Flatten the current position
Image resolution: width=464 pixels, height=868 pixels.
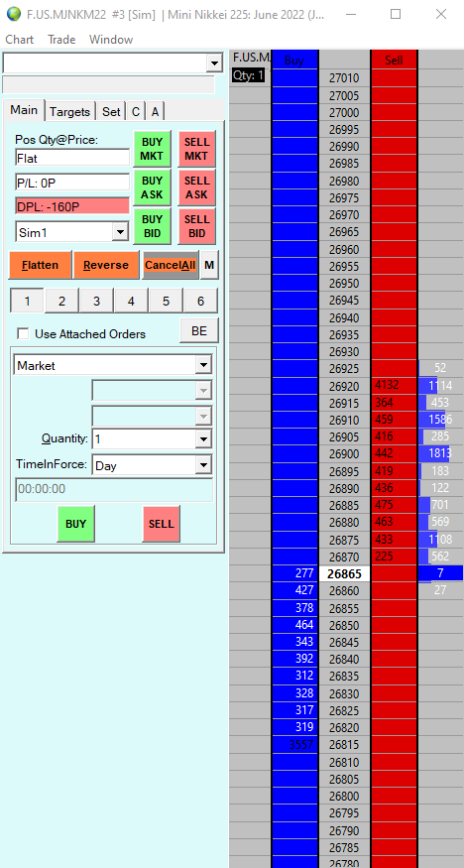click(41, 265)
